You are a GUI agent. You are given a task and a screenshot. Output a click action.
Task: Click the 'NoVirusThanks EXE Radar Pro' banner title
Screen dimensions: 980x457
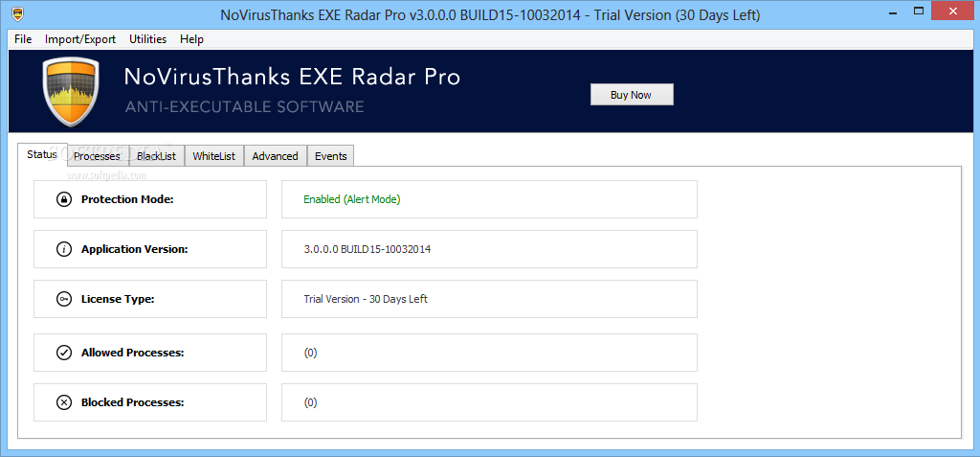(x=293, y=77)
